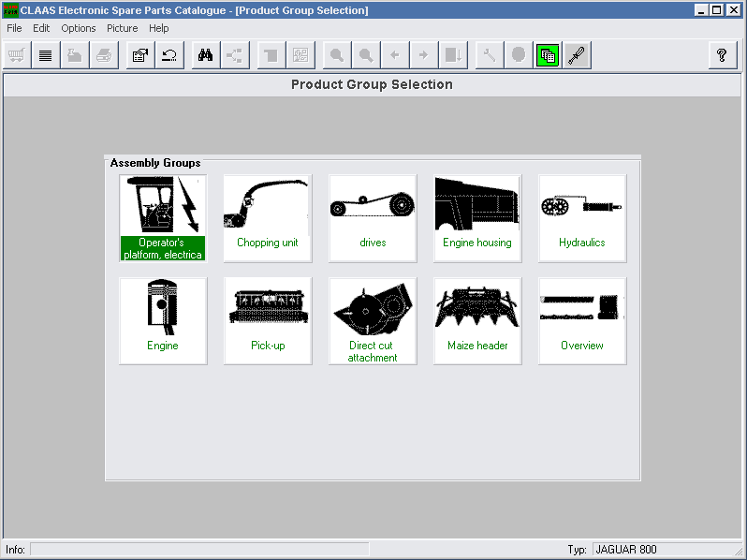
Task: Click the Info status field
Action: (199, 550)
